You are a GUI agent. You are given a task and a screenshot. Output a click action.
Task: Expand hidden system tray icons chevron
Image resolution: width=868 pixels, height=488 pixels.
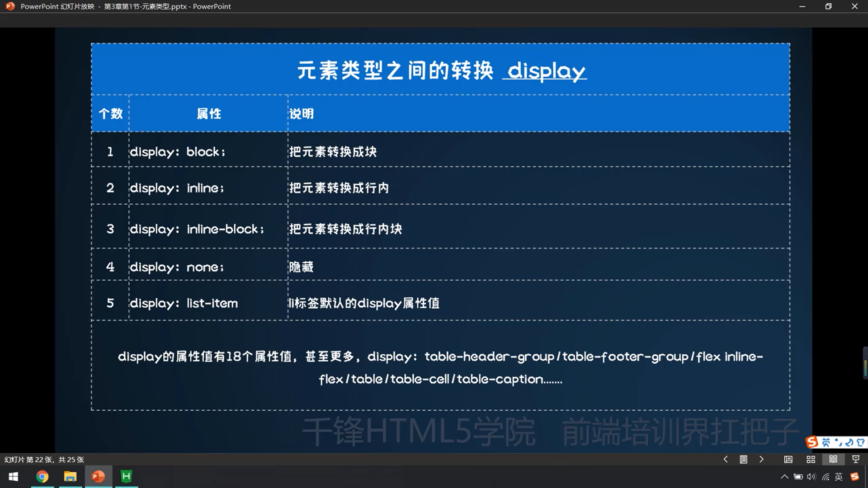point(784,477)
